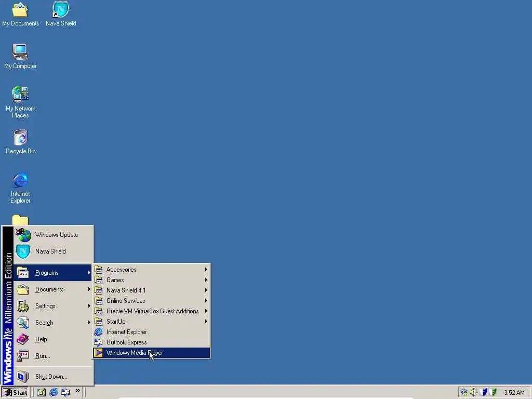
Task: Expand the StartUp program folder
Action: click(x=151, y=322)
